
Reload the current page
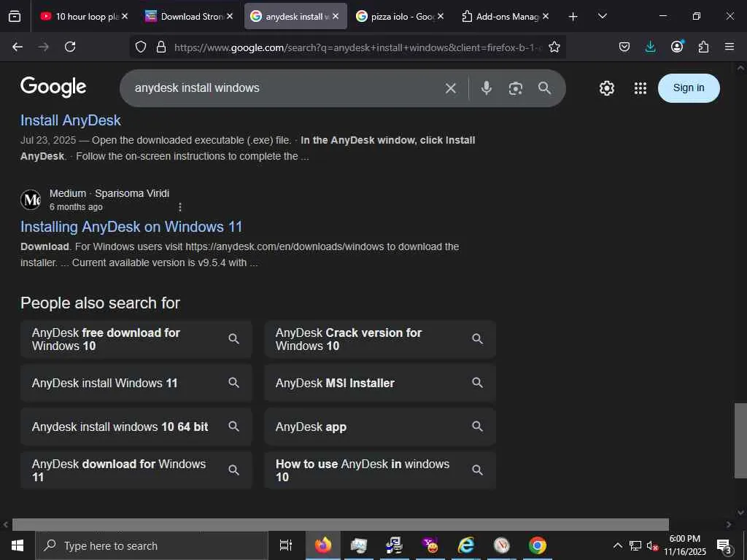[70, 47]
